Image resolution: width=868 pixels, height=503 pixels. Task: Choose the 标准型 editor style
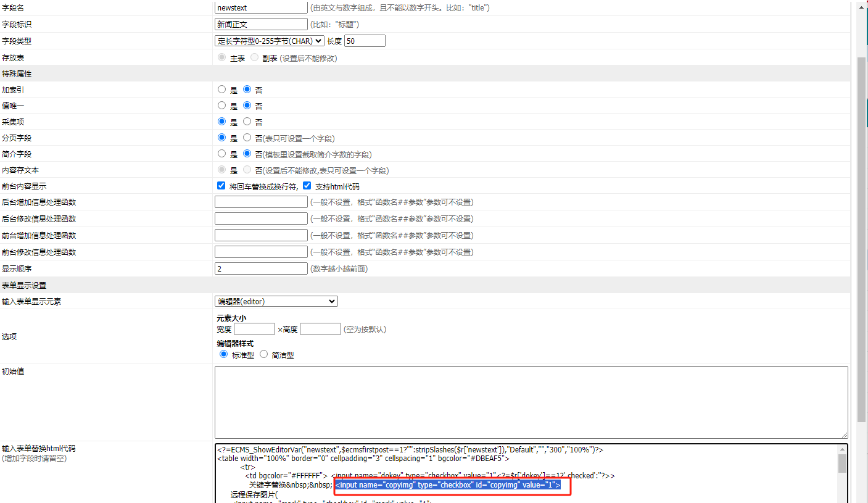(223, 354)
